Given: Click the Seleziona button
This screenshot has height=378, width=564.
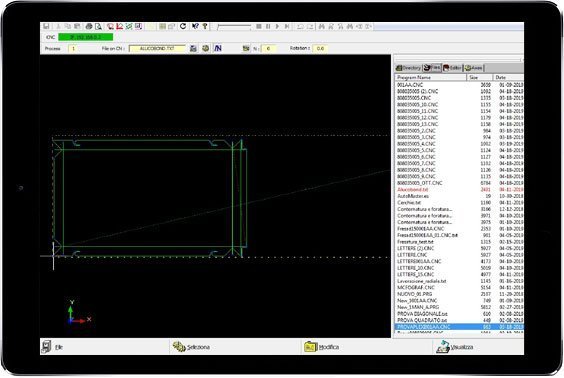Looking at the screenshot, I should tap(191, 347).
